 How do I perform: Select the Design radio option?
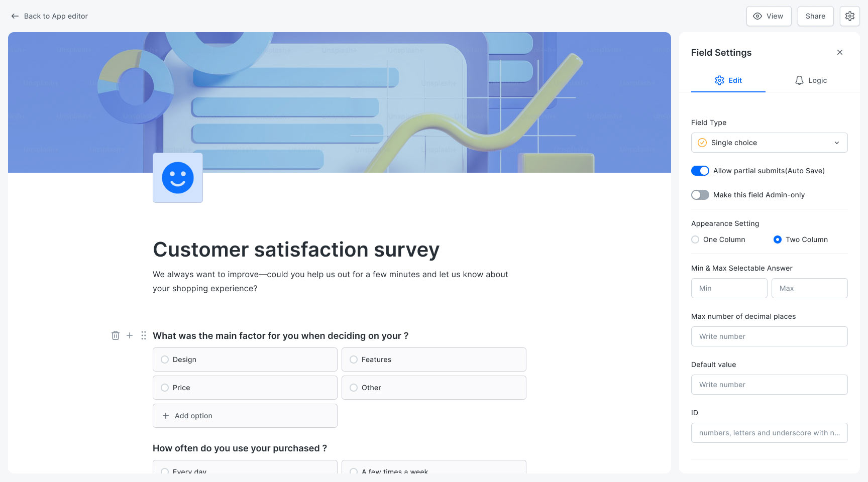point(164,359)
